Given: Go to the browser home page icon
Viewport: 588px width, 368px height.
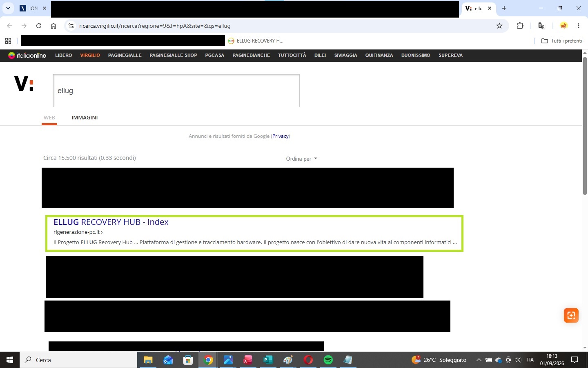Looking at the screenshot, I should (x=53, y=26).
